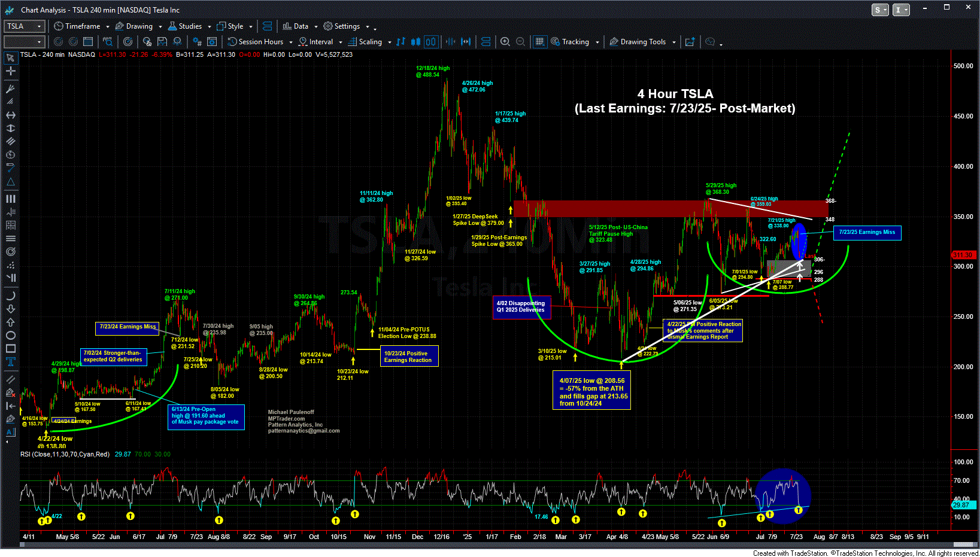Expand the Scaling dropdown arrow
This screenshot has width=980, height=557.
coord(389,42)
